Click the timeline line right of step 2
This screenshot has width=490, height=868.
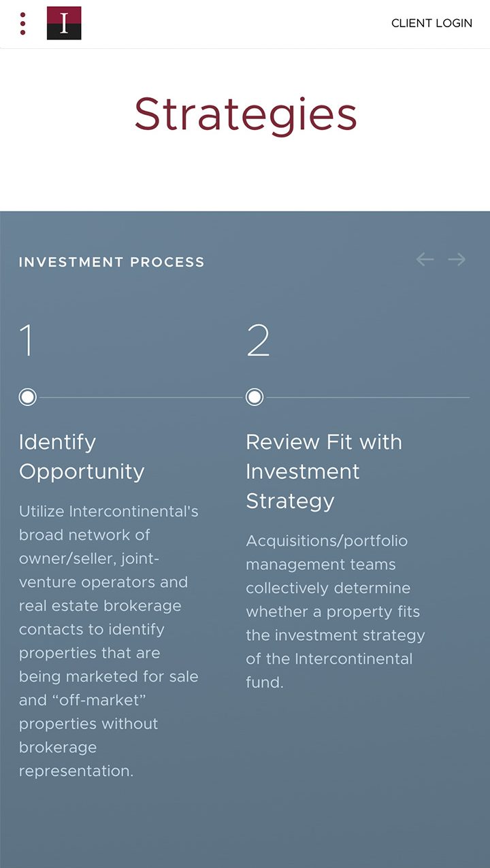367,397
